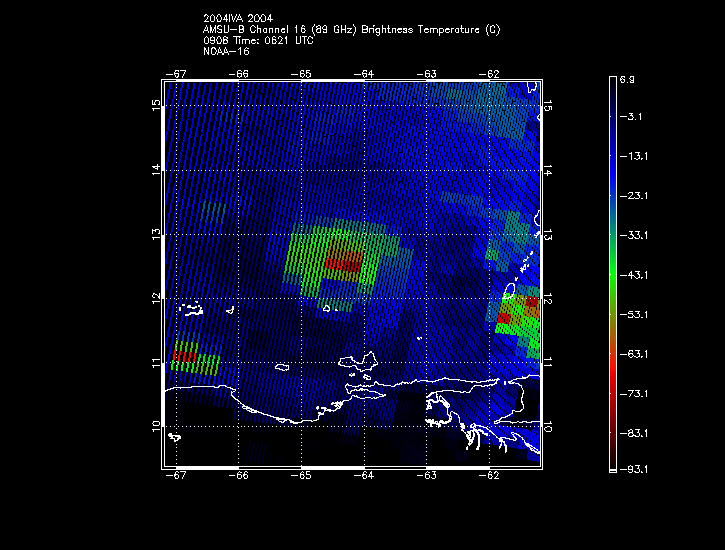The width and height of the screenshot is (725, 550).
Task: Click the "-66" longitude label below the map
Action: pos(239,476)
